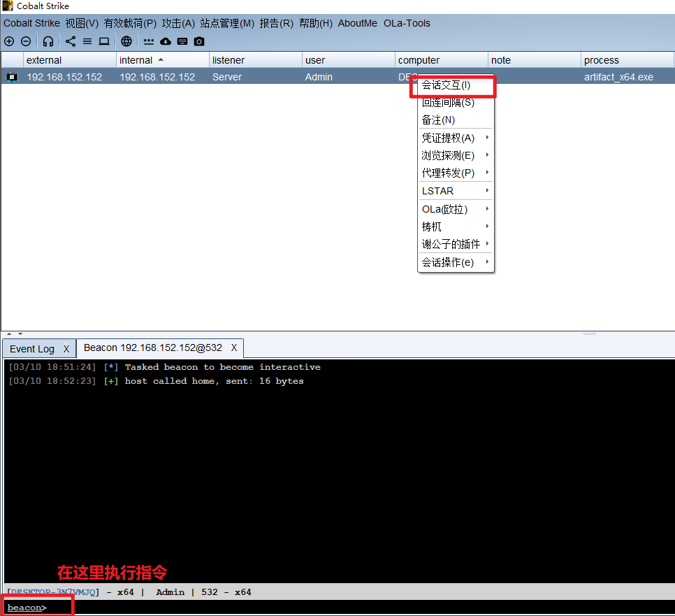
Task: Show targets via laptop icon
Action: pyautogui.click(x=104, y=41)
